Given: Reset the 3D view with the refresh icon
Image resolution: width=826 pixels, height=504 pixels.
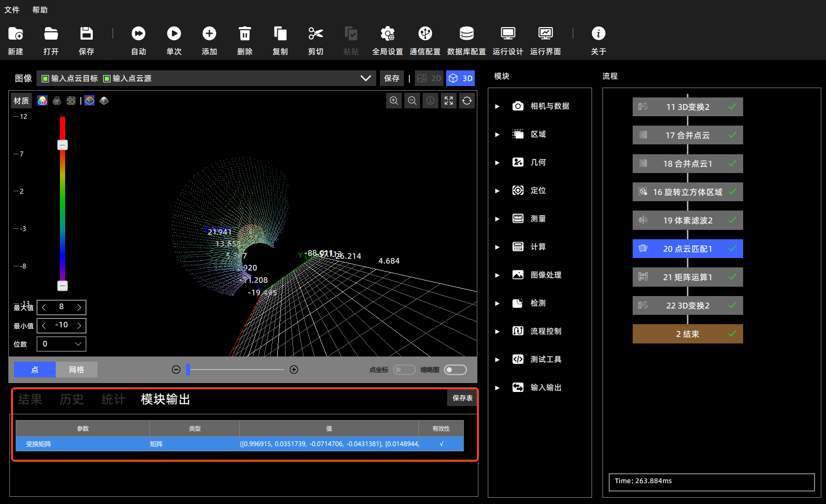Looking at the screenshot, I should tap(467, 101).
